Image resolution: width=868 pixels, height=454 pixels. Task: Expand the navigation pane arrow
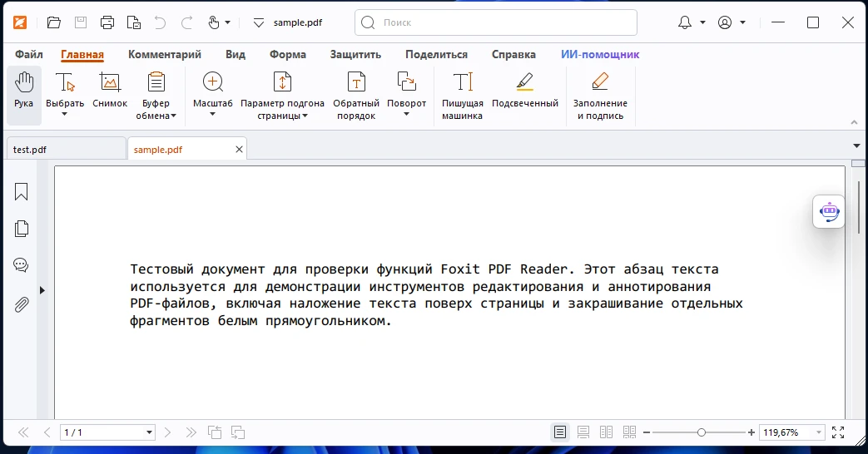click(42, 290)
